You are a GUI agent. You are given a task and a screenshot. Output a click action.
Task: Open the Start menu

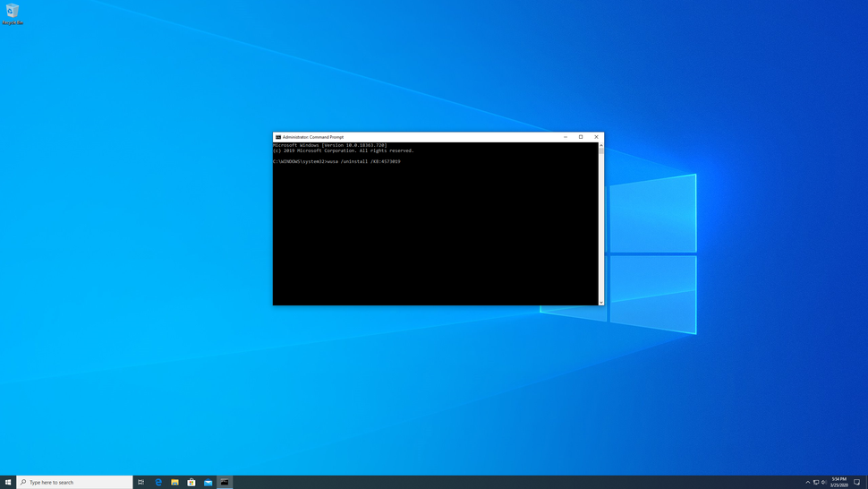point(8,483)
